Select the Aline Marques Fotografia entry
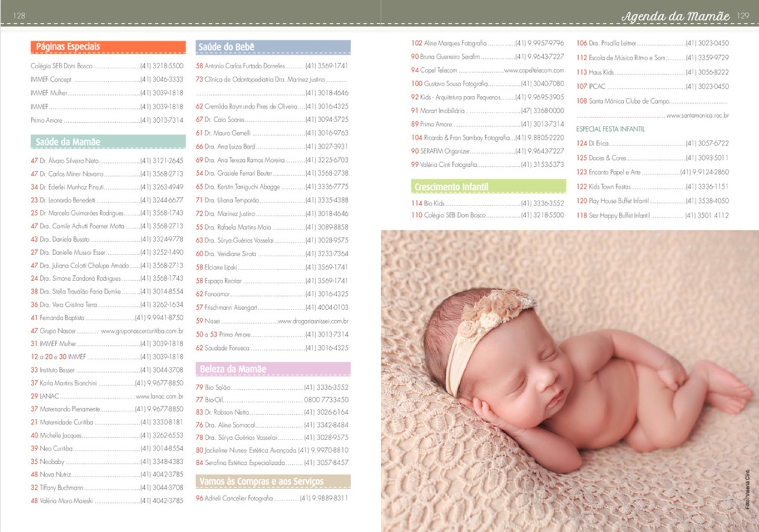 tap(488, 43)
